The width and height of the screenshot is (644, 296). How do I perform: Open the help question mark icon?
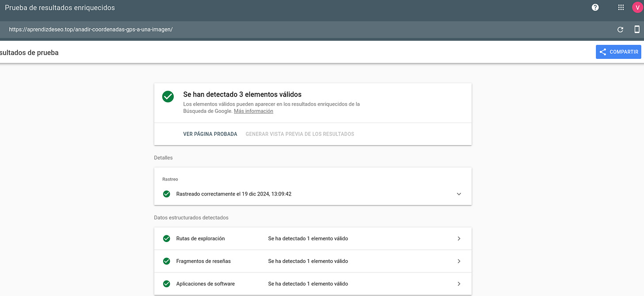595,8
